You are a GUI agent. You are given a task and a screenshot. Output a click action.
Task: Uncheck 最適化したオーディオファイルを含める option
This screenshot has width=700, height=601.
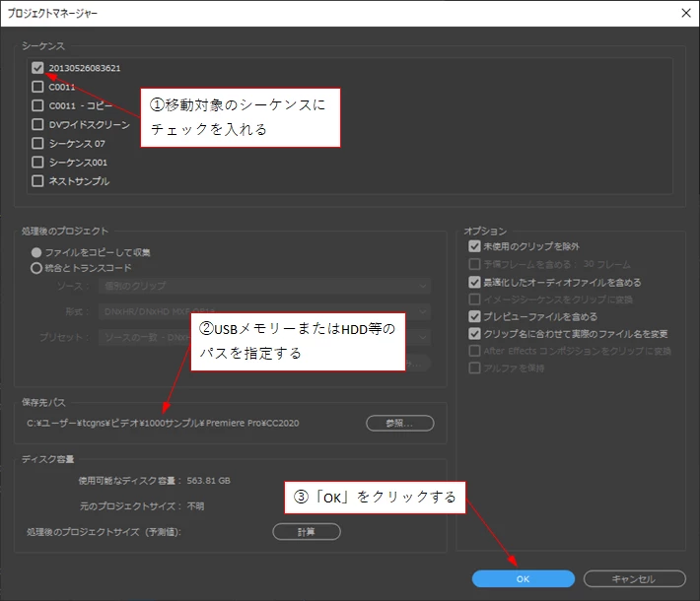[x=474, y=282]
